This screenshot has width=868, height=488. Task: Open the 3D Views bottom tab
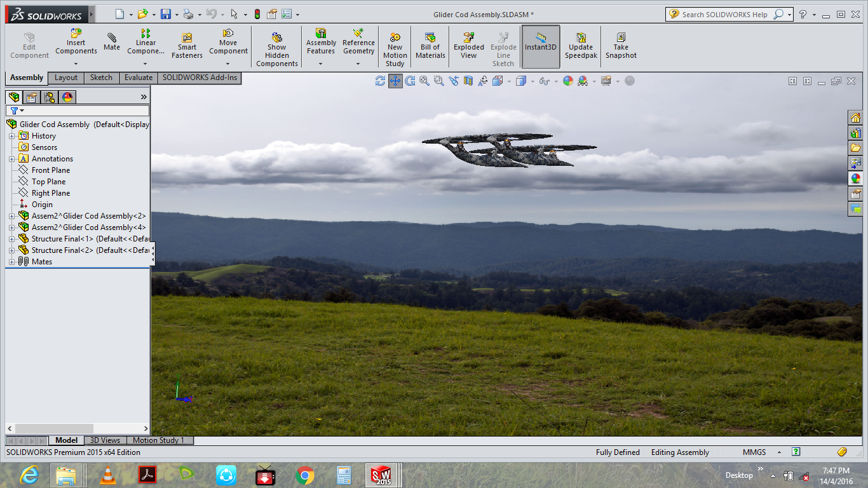105,440
